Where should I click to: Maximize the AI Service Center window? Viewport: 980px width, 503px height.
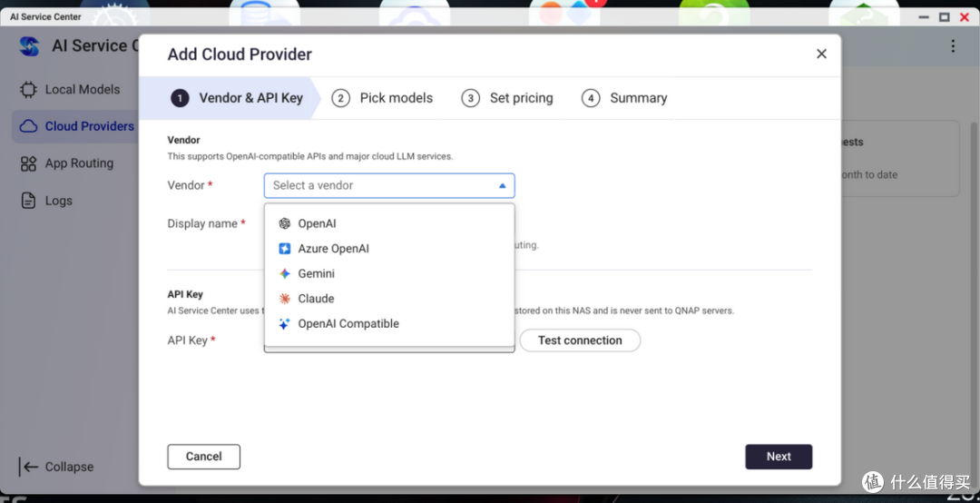point(944,17)
